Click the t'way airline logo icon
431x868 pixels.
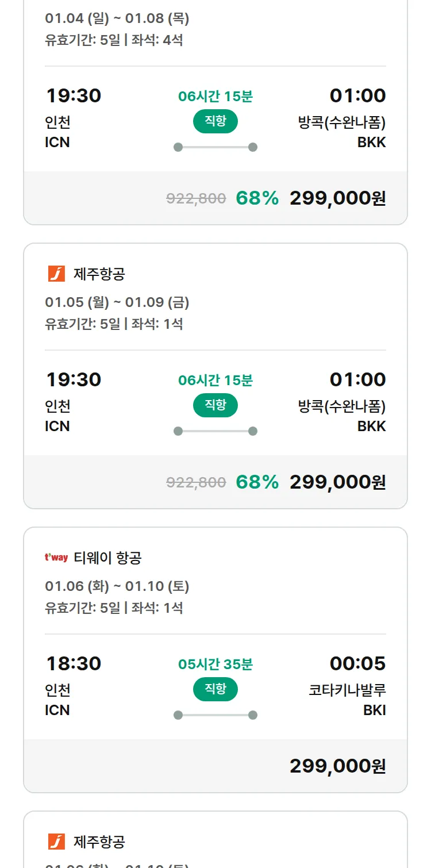click(x=56, y=558)
